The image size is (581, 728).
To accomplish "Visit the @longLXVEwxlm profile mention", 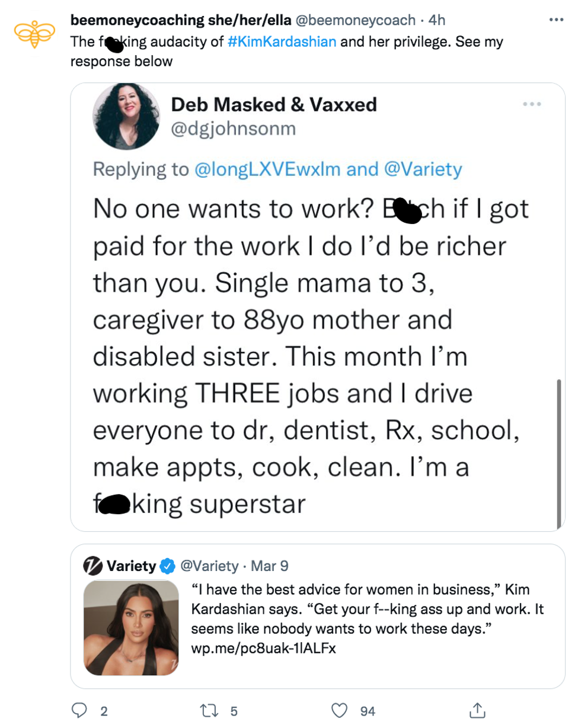I will [x=267, y=169].
